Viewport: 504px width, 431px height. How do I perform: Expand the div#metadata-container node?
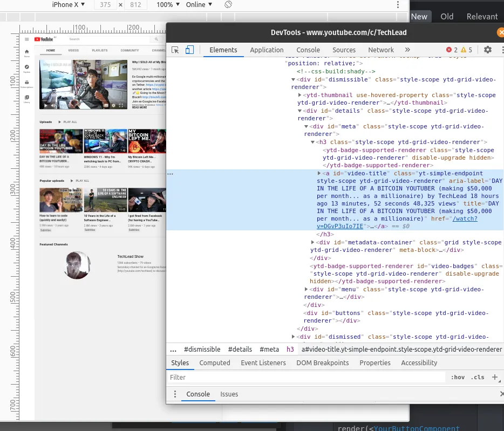[x=312, y=242]
